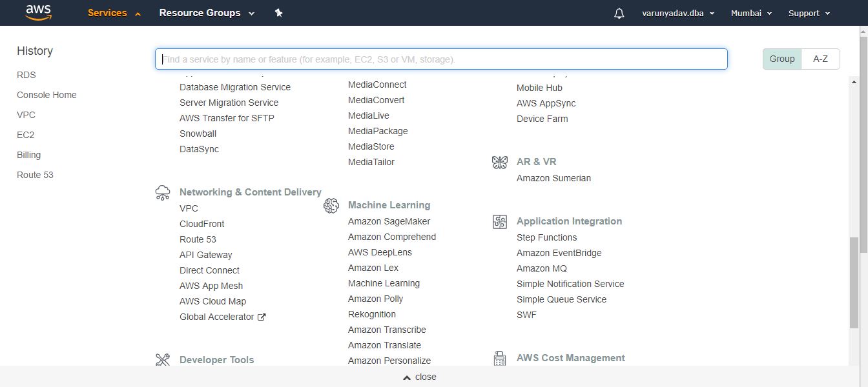Open Simple Notification Service
Viewport: 868px width, 387px height.
[570, 284]
